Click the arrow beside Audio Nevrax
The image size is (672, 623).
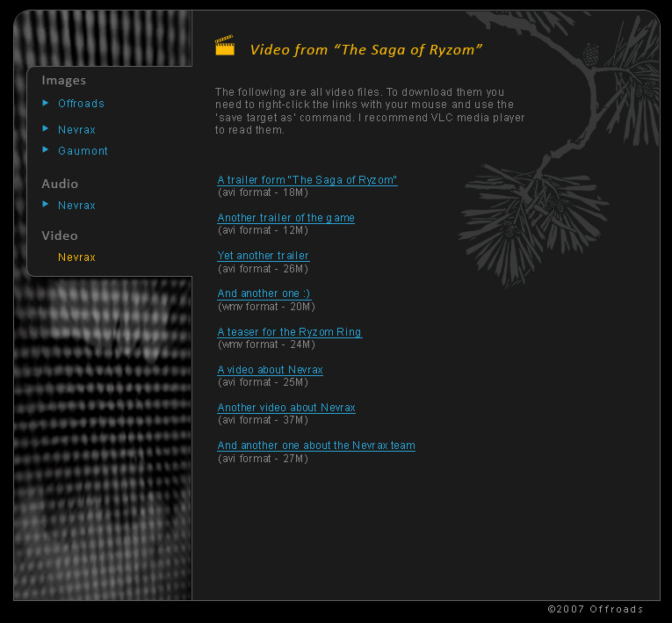click(46, 204)
